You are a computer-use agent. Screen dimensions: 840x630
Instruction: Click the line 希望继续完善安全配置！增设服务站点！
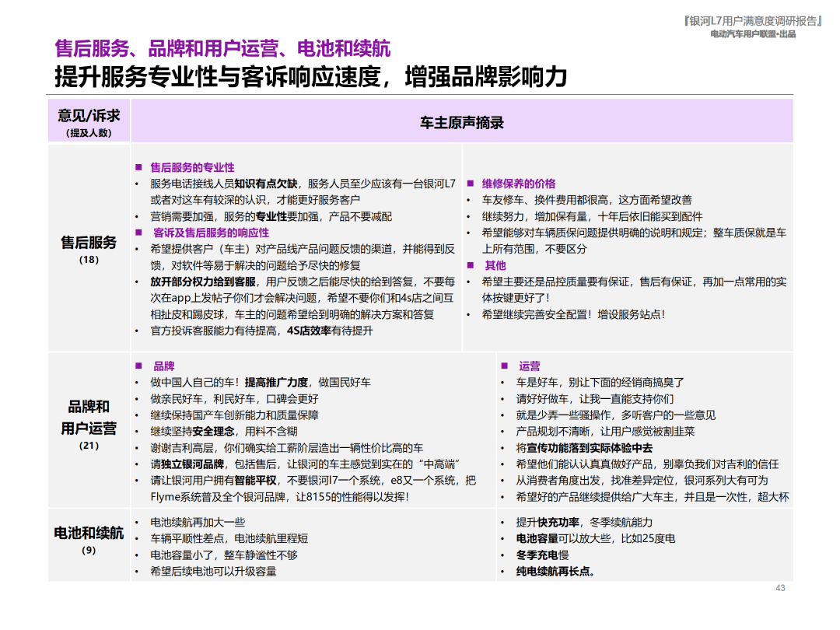[573, 314]
